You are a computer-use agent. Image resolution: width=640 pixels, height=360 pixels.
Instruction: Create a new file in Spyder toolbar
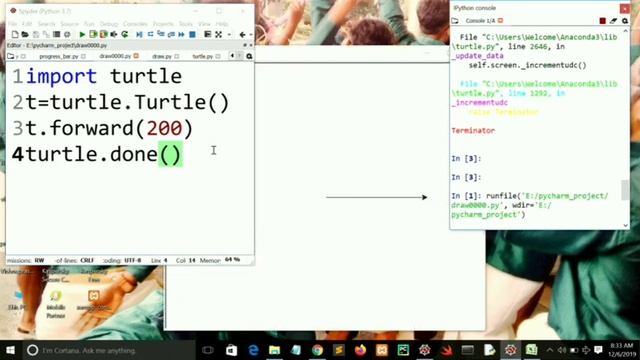[x=15, y=35]
